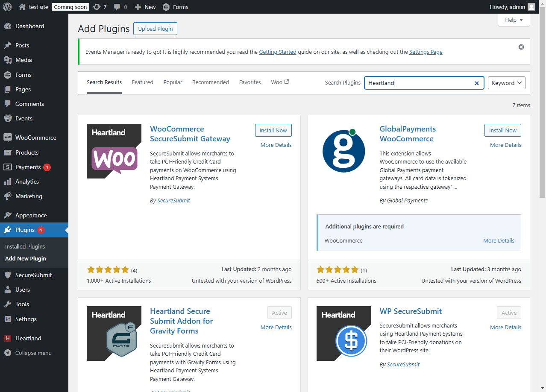Image resolution: width=546 pixels, height=392 pixels.
Task: Switch to the Featured tab
Action: (x=143, y=82)
